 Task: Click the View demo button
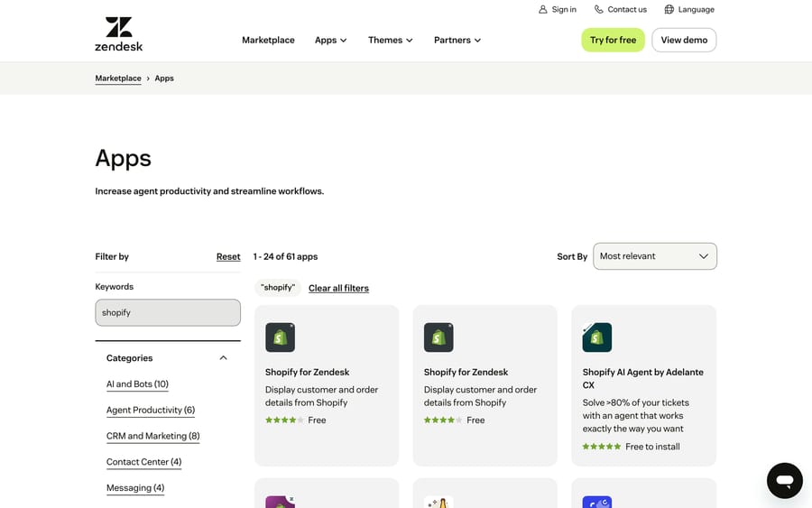click(x=684, y=40)
